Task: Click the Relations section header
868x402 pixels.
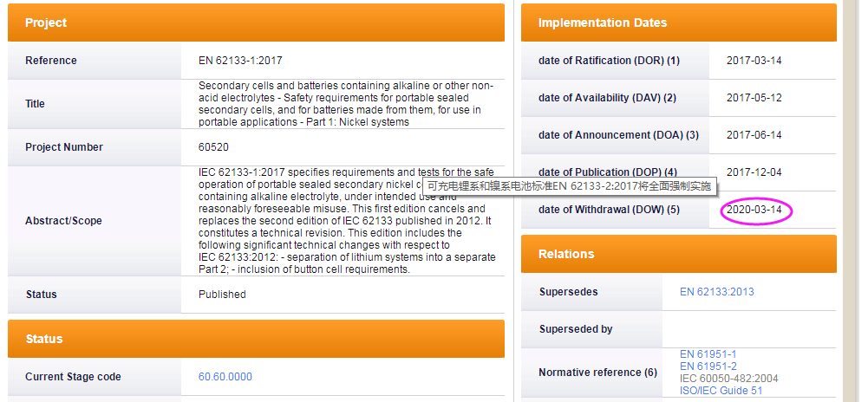Action: [678, 254]
